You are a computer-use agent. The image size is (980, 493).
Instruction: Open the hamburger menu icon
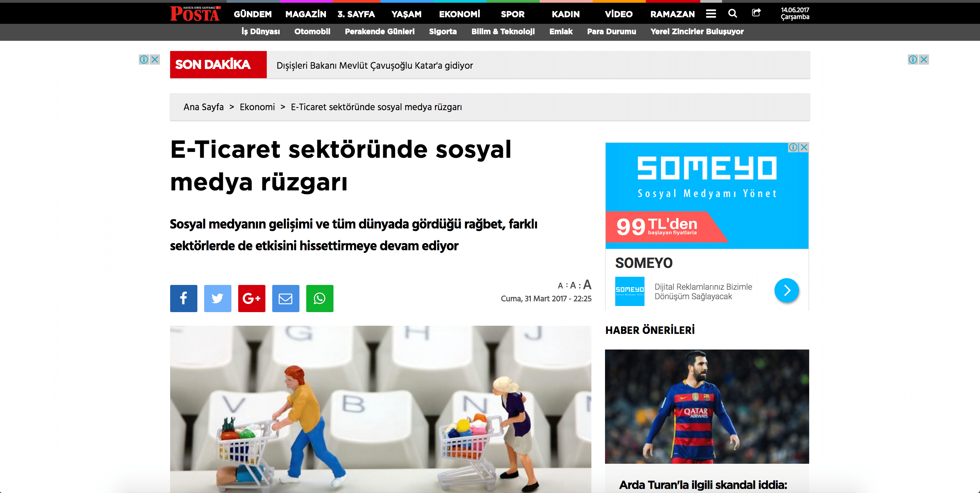tap(710, 14)
